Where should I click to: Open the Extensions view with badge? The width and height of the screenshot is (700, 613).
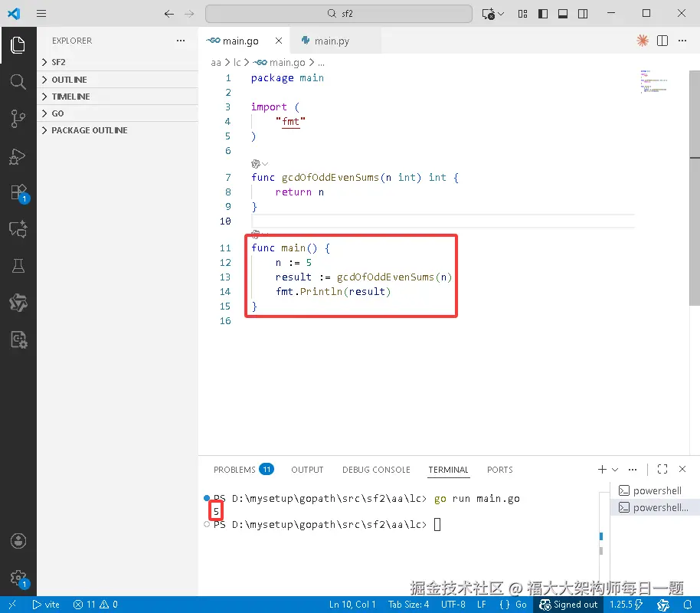point(18,193)
